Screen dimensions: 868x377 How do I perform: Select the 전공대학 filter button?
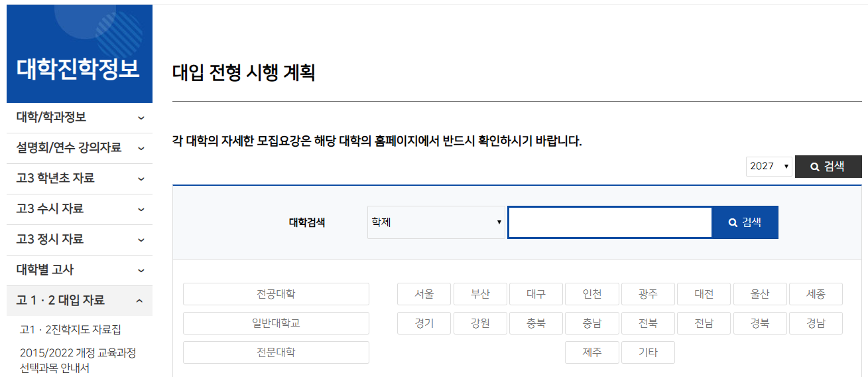[276, 294]
